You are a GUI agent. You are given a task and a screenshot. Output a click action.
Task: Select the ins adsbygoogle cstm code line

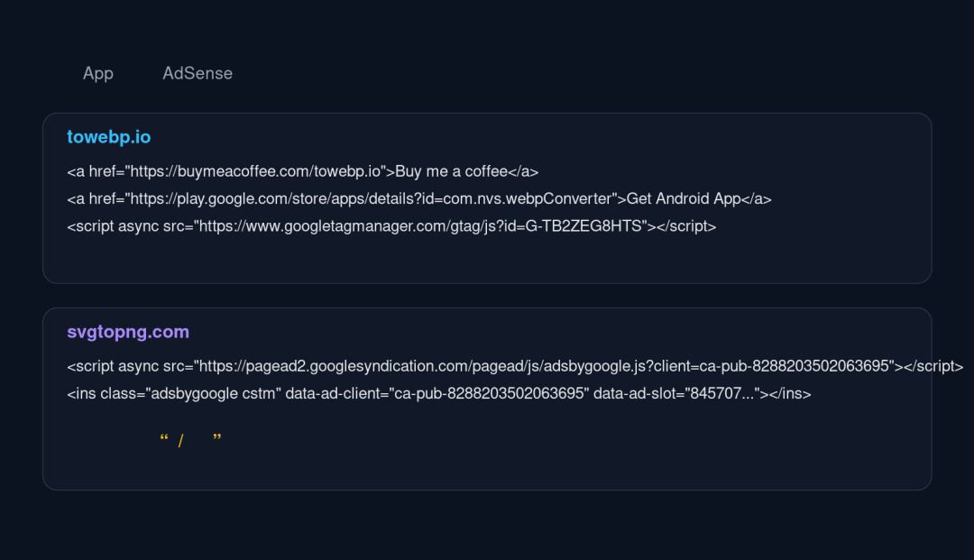(439, 393)
